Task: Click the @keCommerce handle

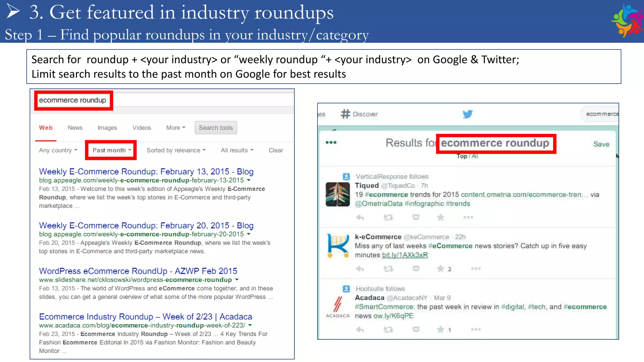Action: click(x=426, y=237)
